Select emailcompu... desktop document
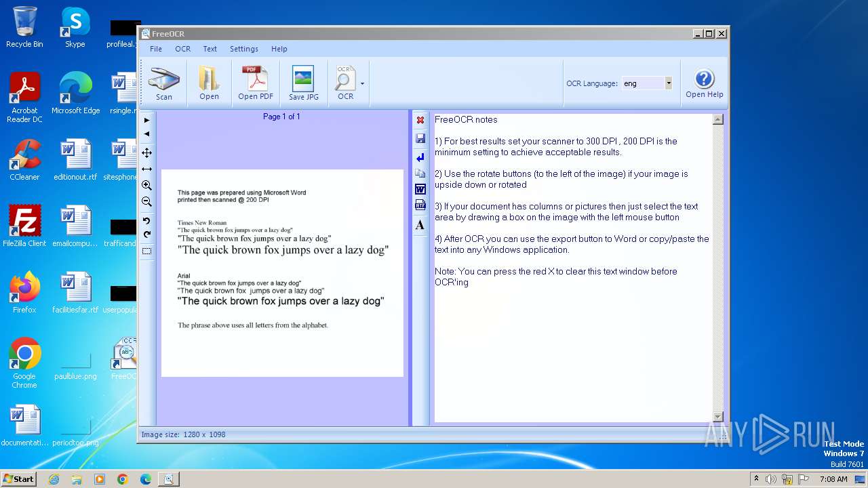 pos(75,226)
